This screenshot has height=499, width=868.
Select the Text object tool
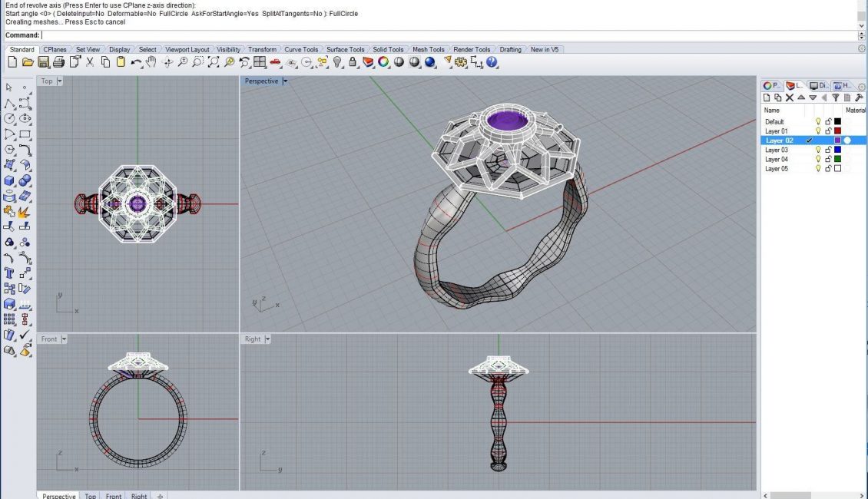pyautogui.click(x=10, y=273)
